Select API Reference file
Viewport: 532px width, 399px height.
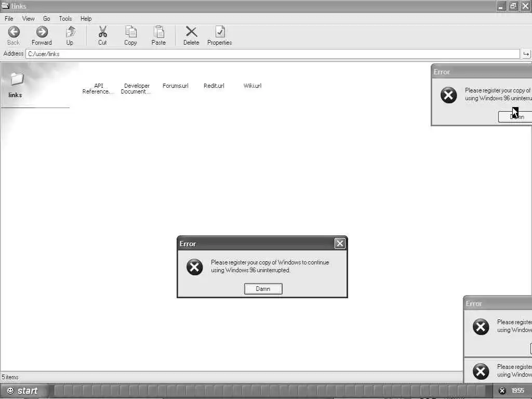click(x=98, y=88)
